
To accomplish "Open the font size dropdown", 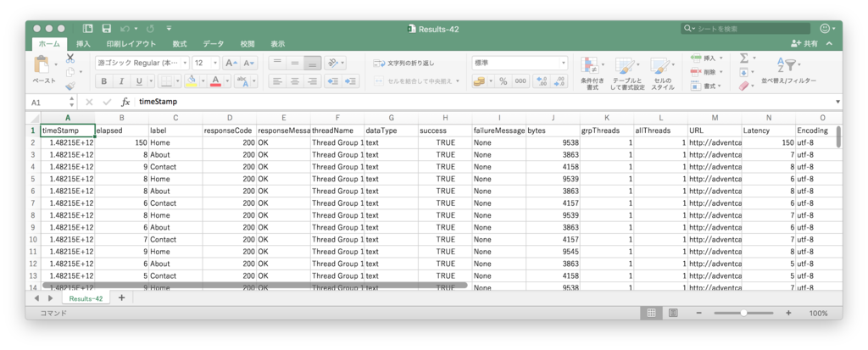I will (215, 63).
